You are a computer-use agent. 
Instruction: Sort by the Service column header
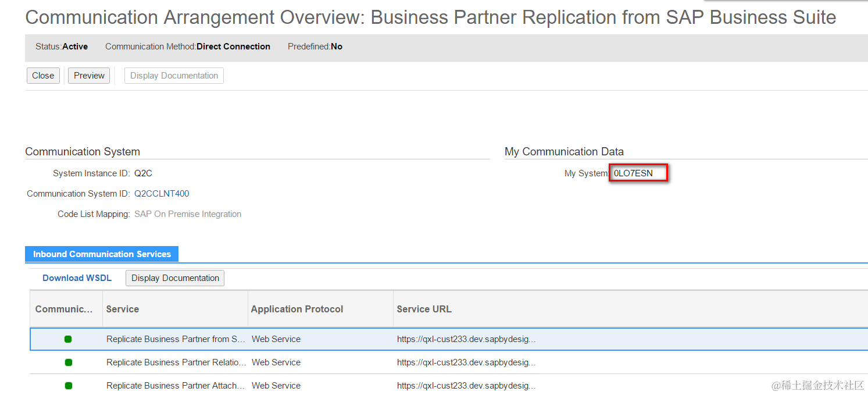[x=123, y=309]
